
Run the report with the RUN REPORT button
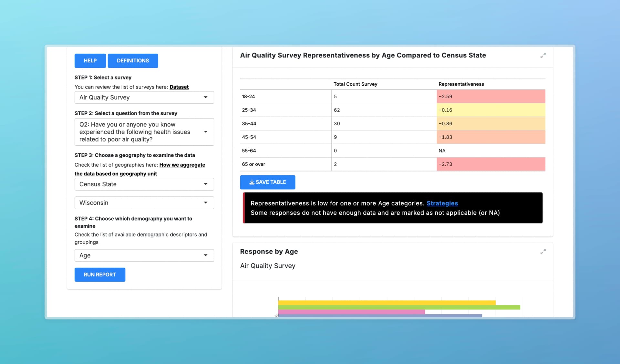point(100,275)
